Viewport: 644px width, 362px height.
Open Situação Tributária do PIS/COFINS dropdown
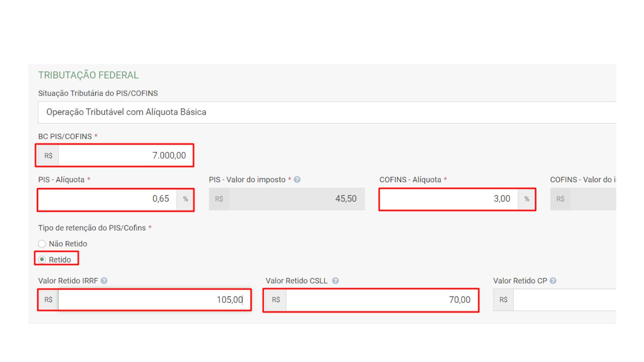click(x=327, y=112)
